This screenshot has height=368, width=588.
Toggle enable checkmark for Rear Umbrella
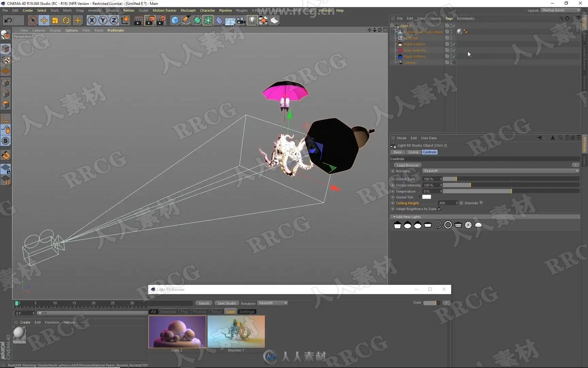(454, 50)
